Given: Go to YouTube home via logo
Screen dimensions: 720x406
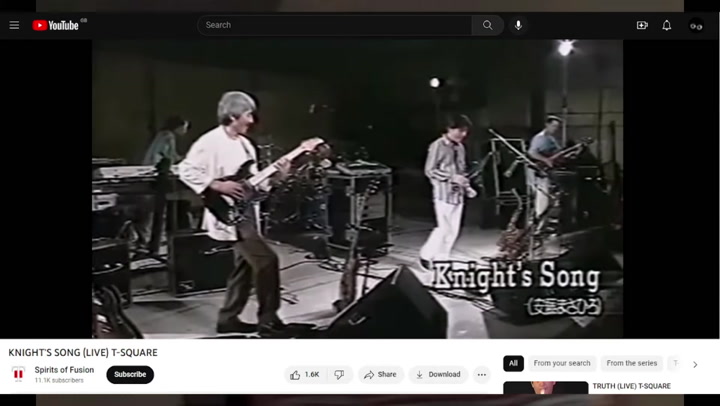Looking at the screenshot, I should [56, 25].
